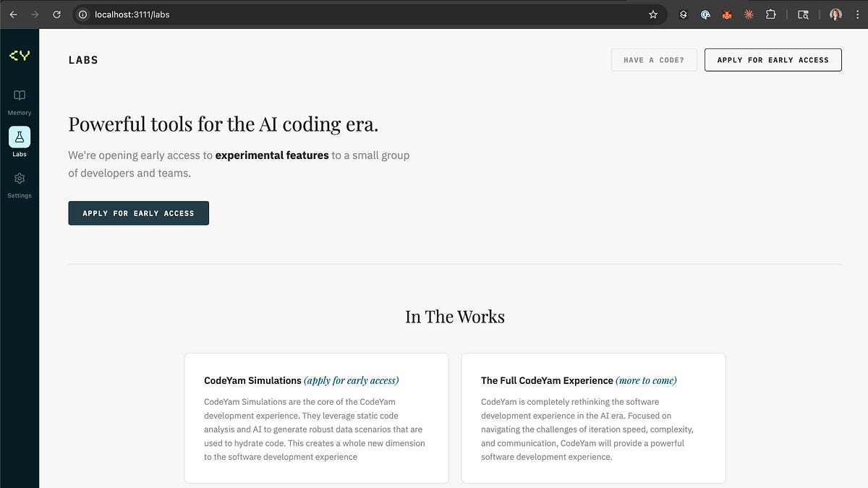Open the MetaMask fox extension icon
This screenshot has width=868, height=488.
(x=727, y=14)
